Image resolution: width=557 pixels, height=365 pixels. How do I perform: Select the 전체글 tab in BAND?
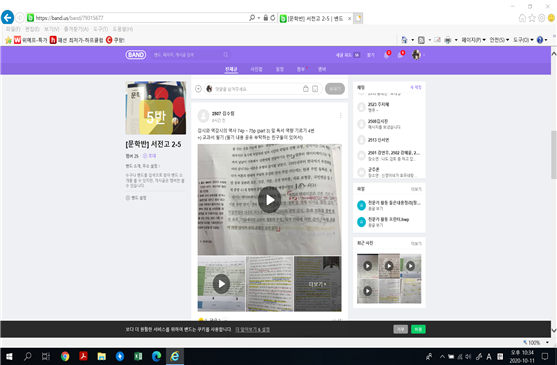point(231,69)
